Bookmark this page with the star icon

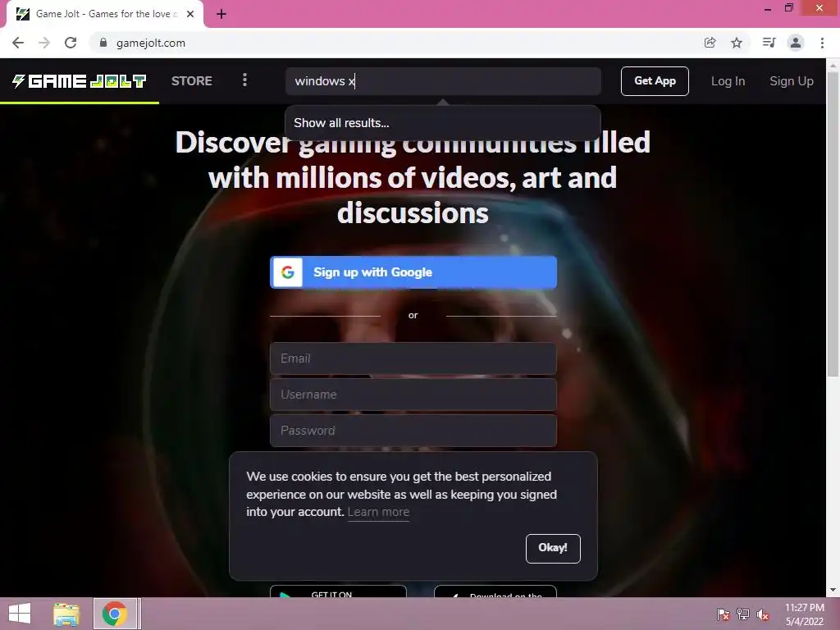(737, 43)
